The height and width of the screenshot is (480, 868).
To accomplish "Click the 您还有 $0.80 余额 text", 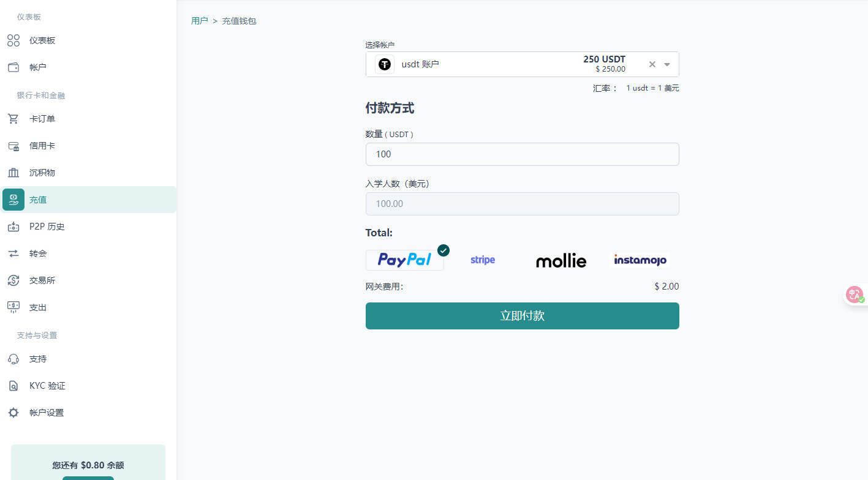I will click(x=88, y=465).
